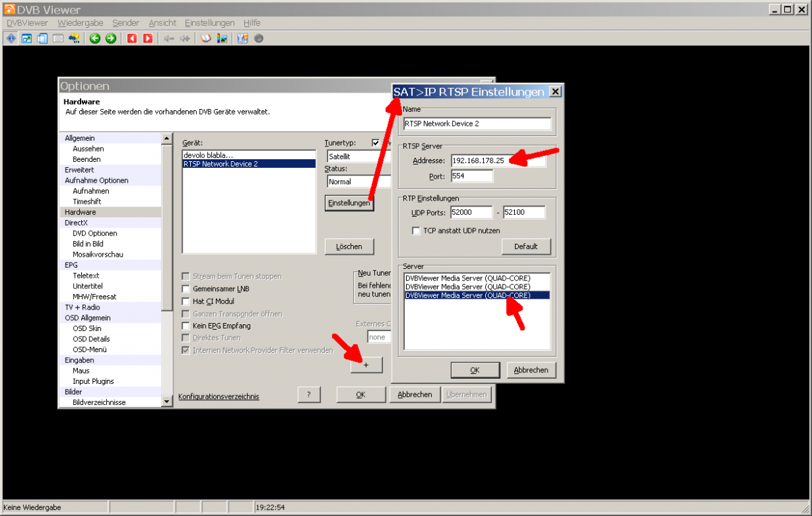Click OK in the Optionen window
This screenshot has width=812, height=516.
361,395
